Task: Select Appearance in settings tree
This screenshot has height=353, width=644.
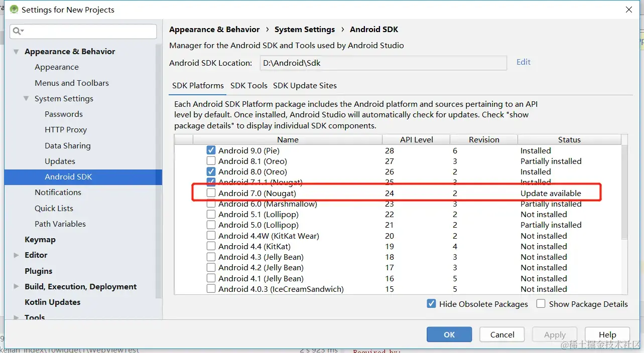Action: 57,67
